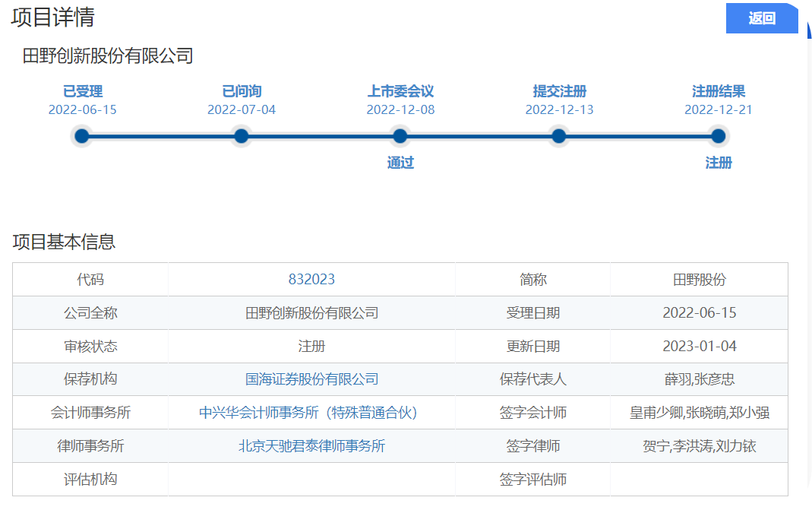Open 北京天驰君泰律师事务所 link
Screen dimensions: 812x510
(311, 445)
